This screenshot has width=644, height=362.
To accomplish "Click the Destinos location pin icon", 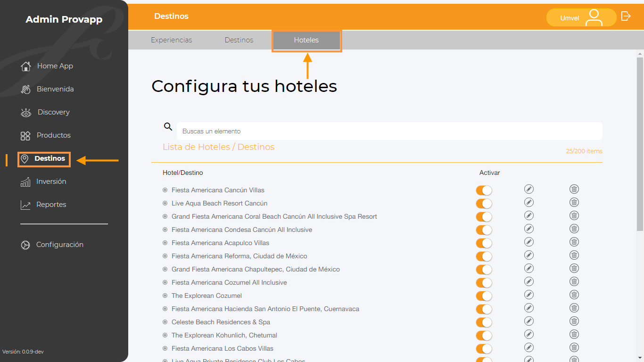I will pos(25,159).
